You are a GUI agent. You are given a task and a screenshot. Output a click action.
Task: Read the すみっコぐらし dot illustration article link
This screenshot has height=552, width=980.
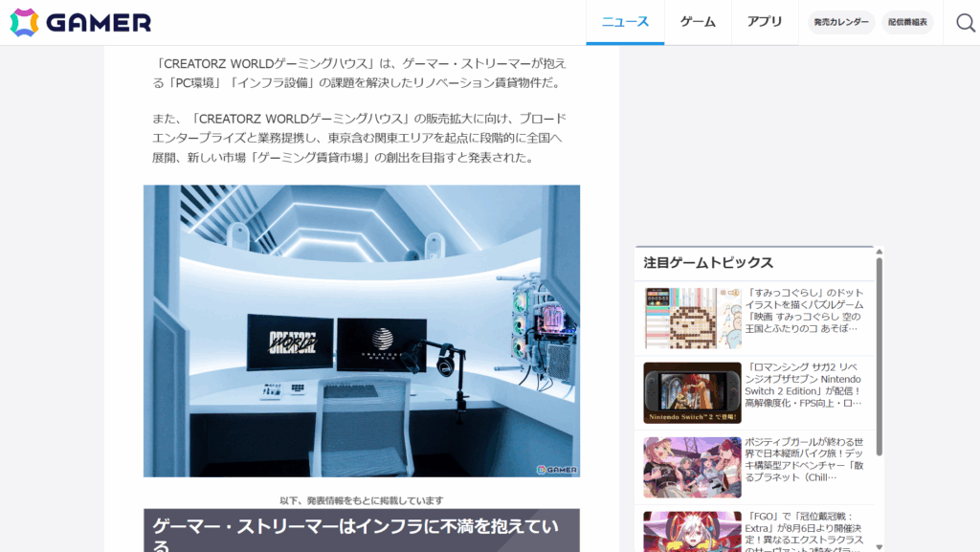pyautogui.click(x=804, y=310)
